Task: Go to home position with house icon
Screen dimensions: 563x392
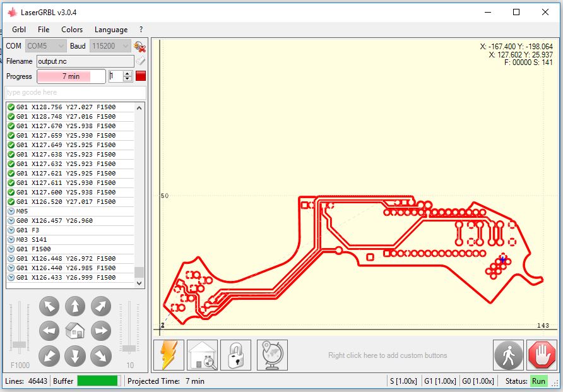Action: pyautogui.click(x=75, y=331)
